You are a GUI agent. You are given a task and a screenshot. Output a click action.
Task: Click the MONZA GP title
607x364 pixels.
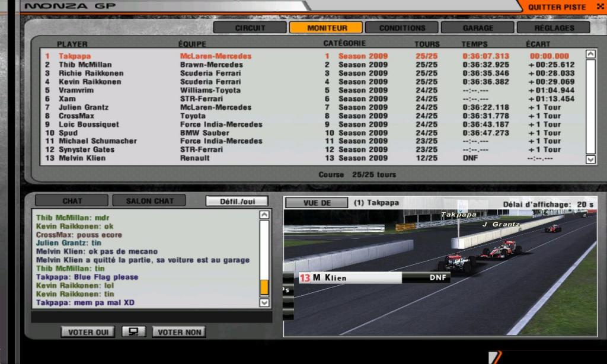[x=70, y=6]
